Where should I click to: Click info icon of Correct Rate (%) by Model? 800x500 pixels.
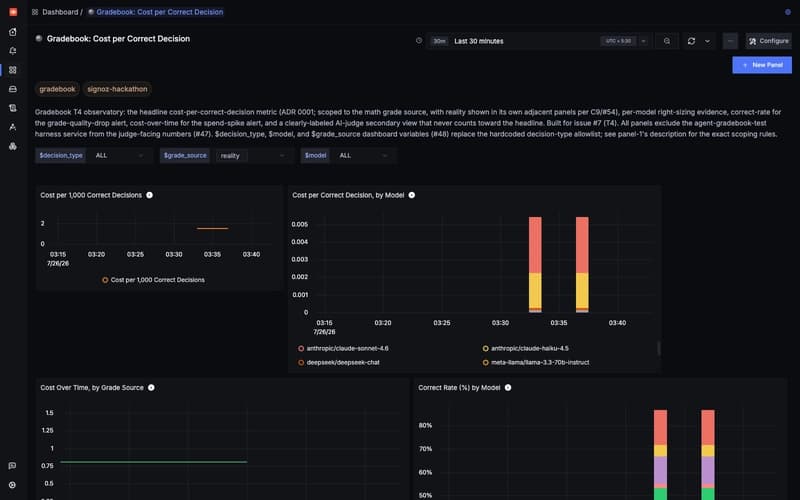pyautogui.click(x=508, y=388)
